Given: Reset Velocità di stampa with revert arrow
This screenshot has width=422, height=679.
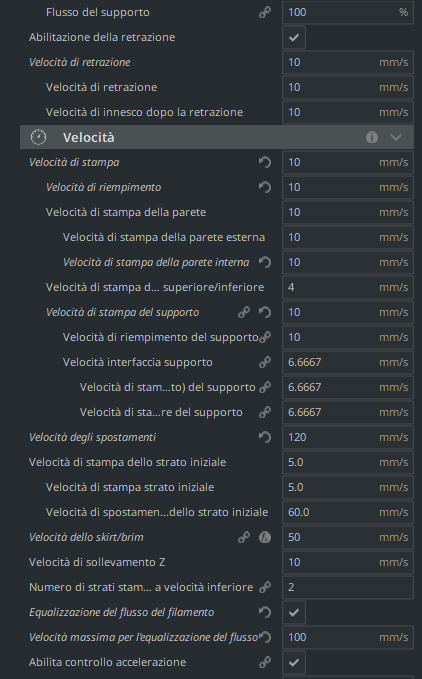Looking at the screenshot, I should tap(265, 162).
